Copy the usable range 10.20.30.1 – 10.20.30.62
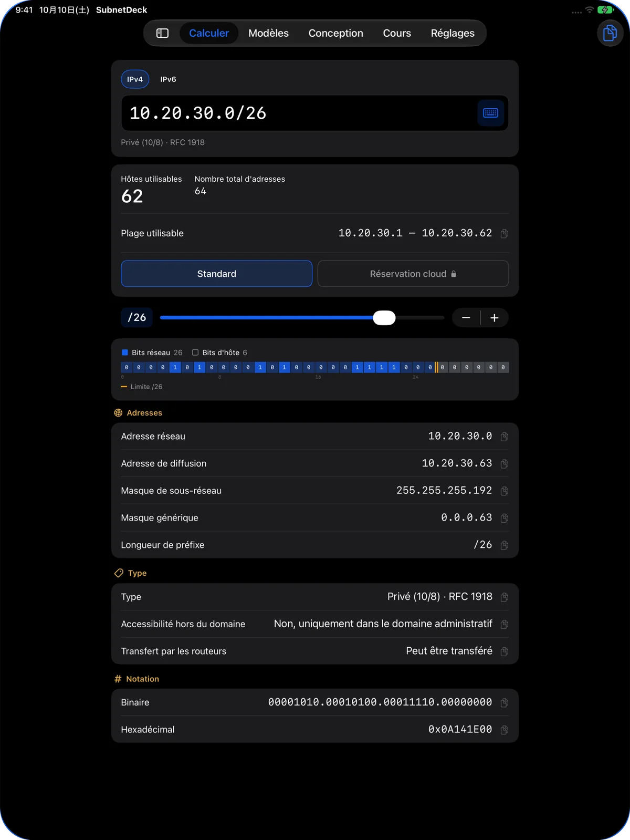 505,233
